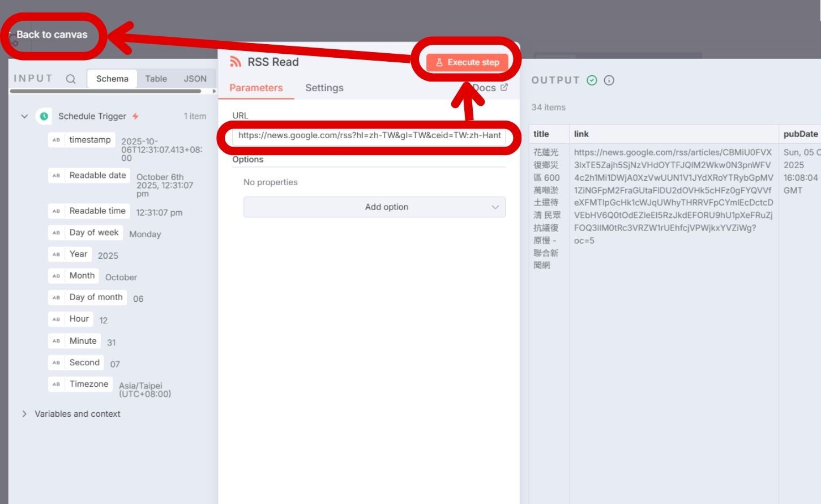This screenshot has height=504, width=821.
Task: Go back to canvas
Action: pyautogui.click(x=52, y=35)
